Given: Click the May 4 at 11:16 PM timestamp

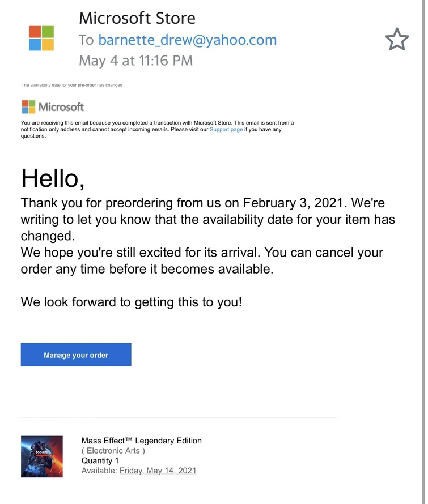Looking at the screenshot, I should tap(135, 60).
